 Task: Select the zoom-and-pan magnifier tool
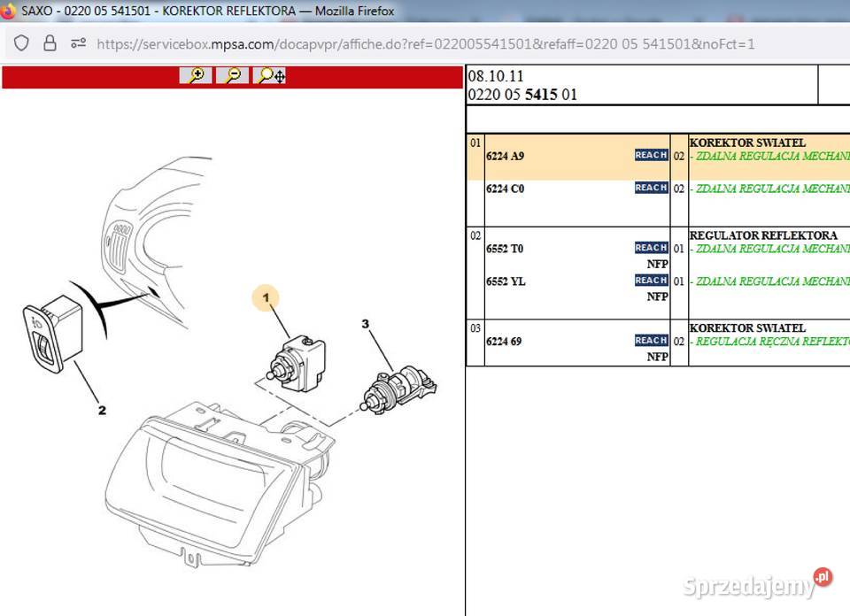pyautogui.click(x=270, y=75)
